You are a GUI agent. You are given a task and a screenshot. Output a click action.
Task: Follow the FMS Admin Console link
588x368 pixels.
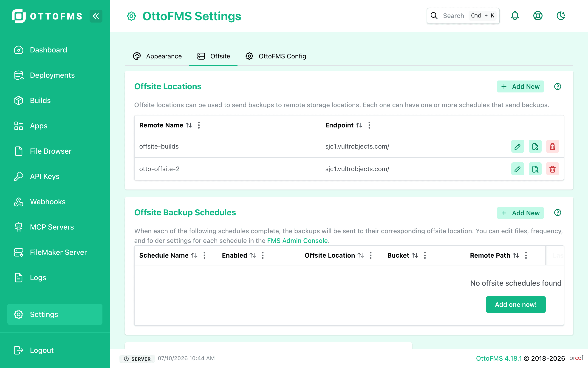click(297, 241)
